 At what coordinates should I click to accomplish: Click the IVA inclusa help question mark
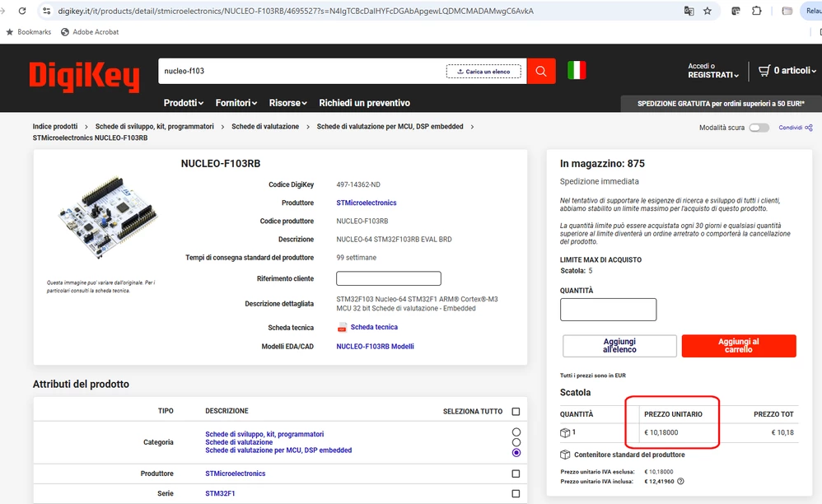[680, 481]
